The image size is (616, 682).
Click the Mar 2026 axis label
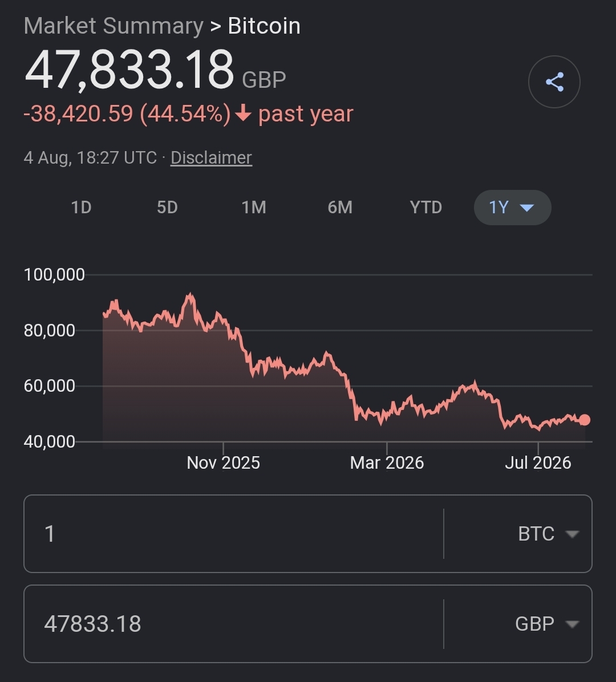pos(387,463)
